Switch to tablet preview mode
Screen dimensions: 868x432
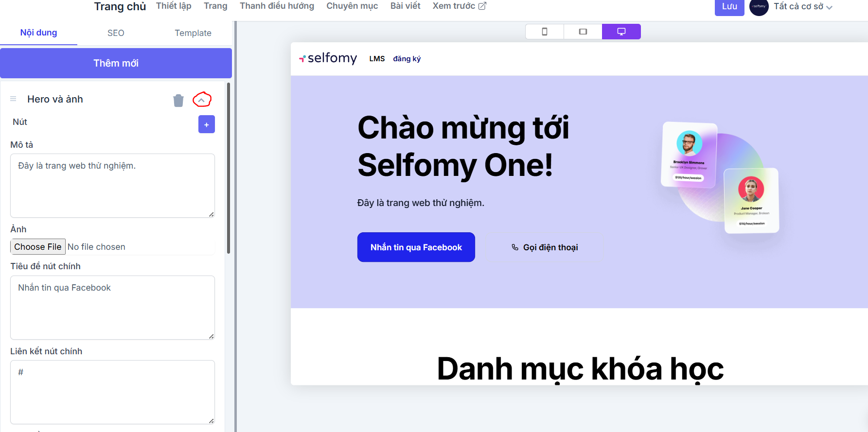point(583,32)
